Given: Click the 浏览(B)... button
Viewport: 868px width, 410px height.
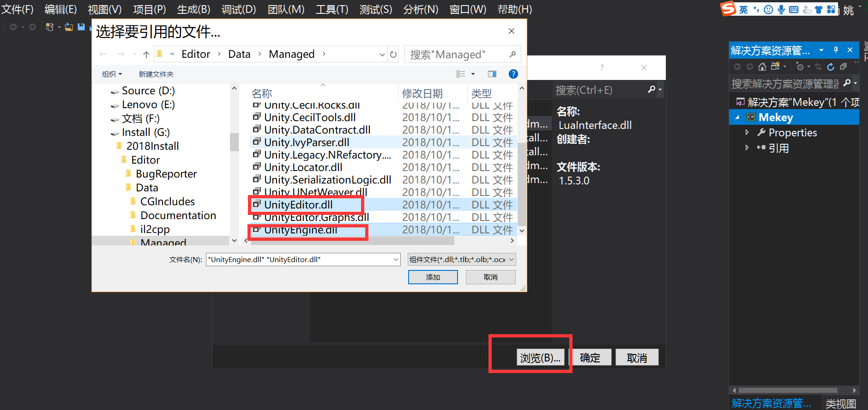Looking at the screenshot, I should pos(540,358).
